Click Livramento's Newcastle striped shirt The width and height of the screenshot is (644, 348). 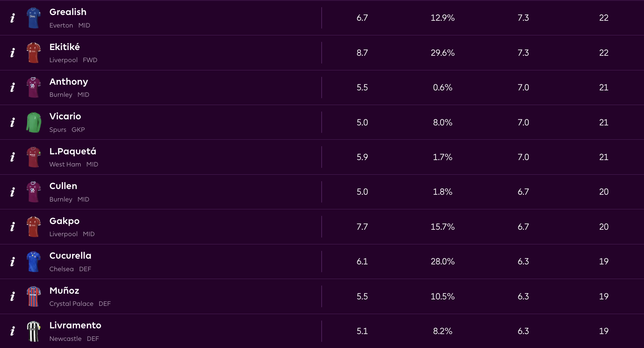pos(34,331)
